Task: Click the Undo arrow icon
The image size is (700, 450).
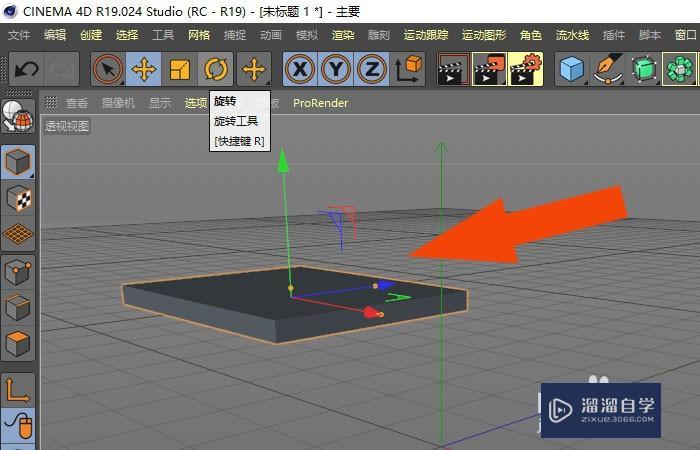Action: point(26,69)
